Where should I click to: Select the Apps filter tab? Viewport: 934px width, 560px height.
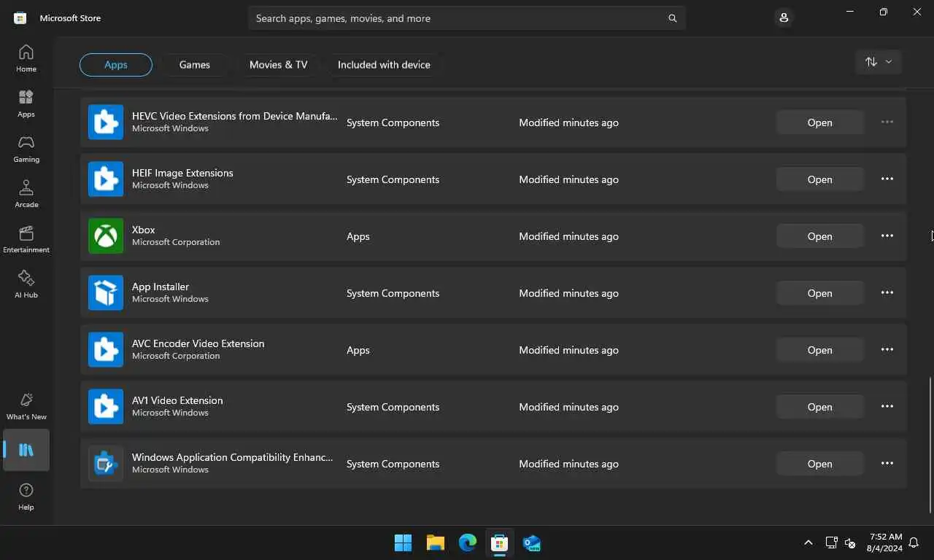point(116,65)
